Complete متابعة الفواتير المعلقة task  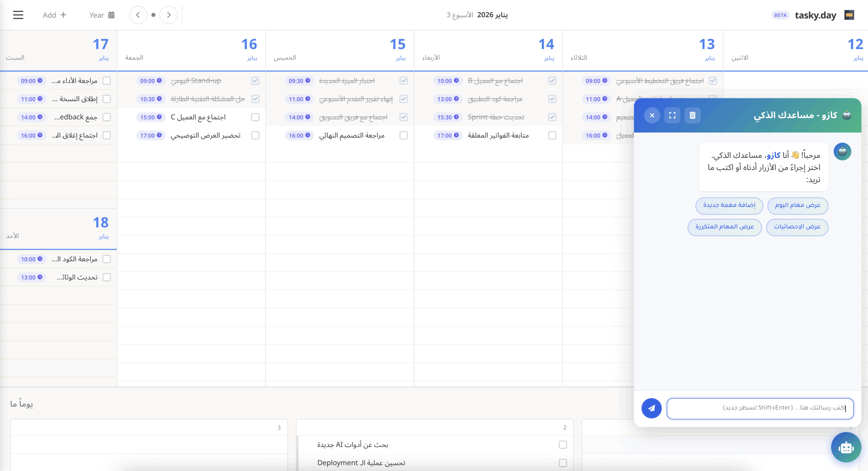click(x=552, y=135)
